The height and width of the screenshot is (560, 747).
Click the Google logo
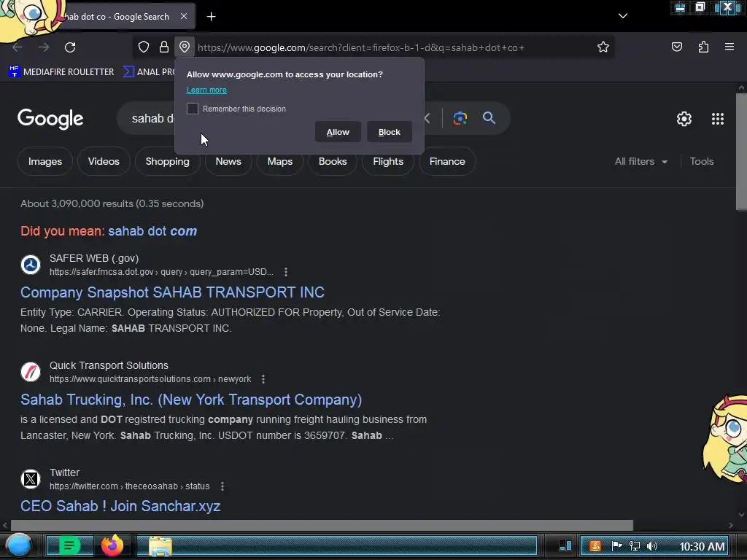(50, 119)
